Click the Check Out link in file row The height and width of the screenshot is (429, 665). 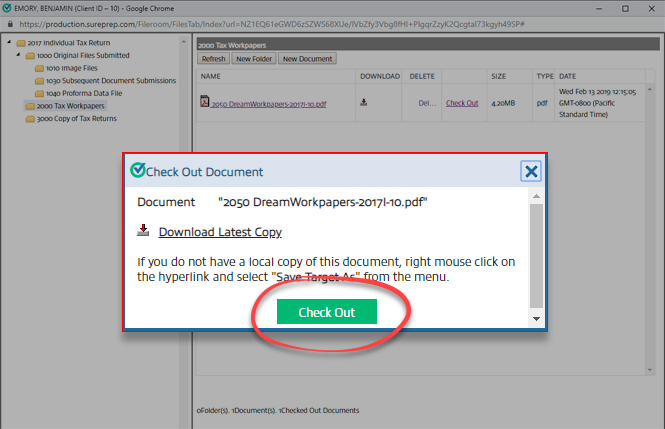(x=462, y=103)
